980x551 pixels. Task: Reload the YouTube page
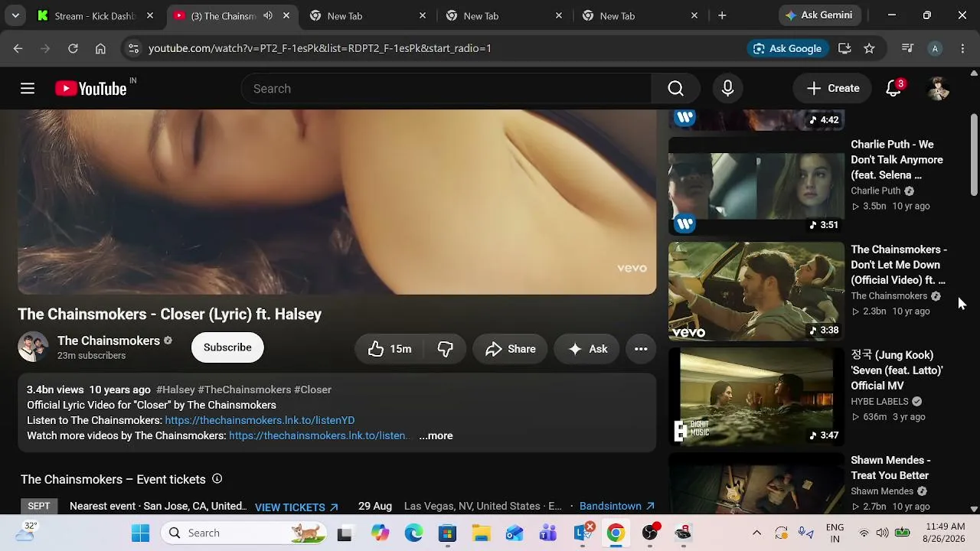click(x=73, y=48)
